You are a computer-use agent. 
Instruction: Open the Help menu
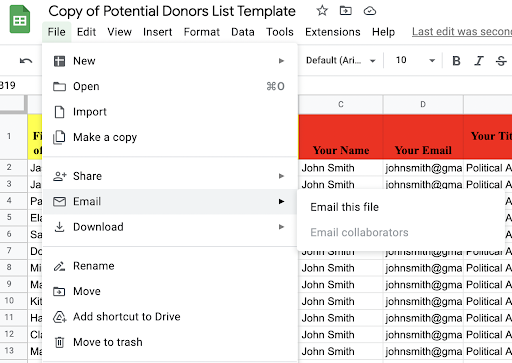[383, 32]
